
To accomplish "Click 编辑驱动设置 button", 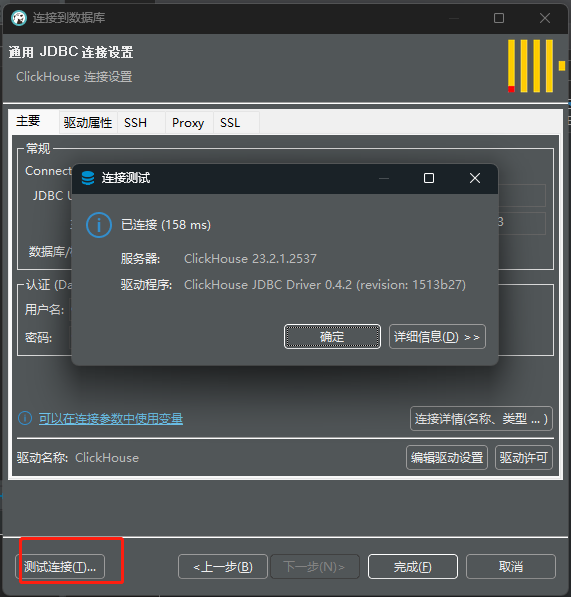I will [x=447, y=458].
